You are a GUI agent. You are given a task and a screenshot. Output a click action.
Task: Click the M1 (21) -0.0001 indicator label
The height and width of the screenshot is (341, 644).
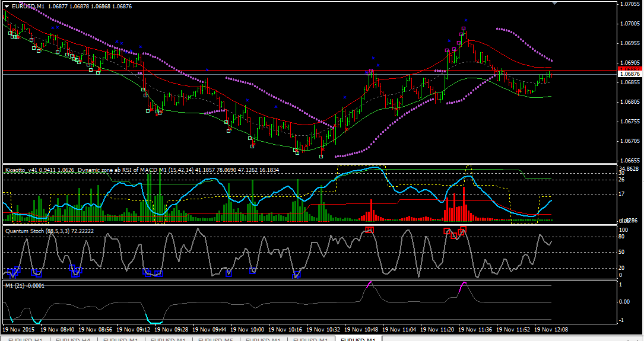(25, 286)
